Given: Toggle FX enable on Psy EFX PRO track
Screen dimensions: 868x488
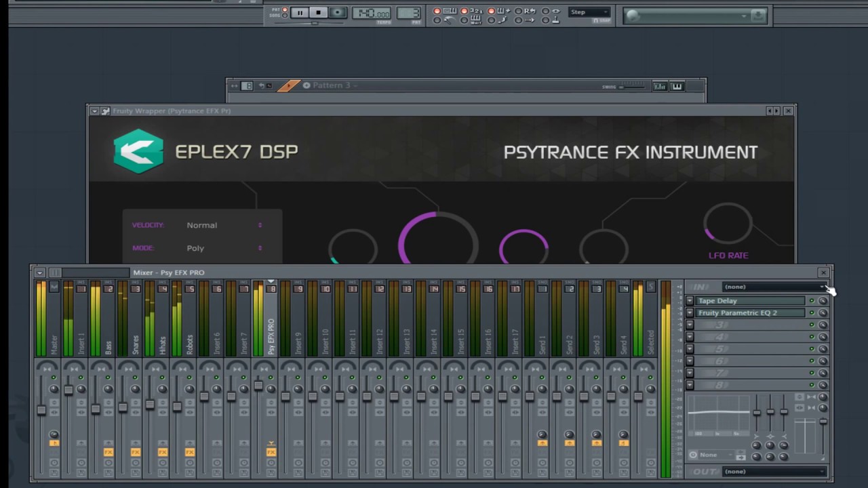Looking at the screenshot, I should coord(271,452).
